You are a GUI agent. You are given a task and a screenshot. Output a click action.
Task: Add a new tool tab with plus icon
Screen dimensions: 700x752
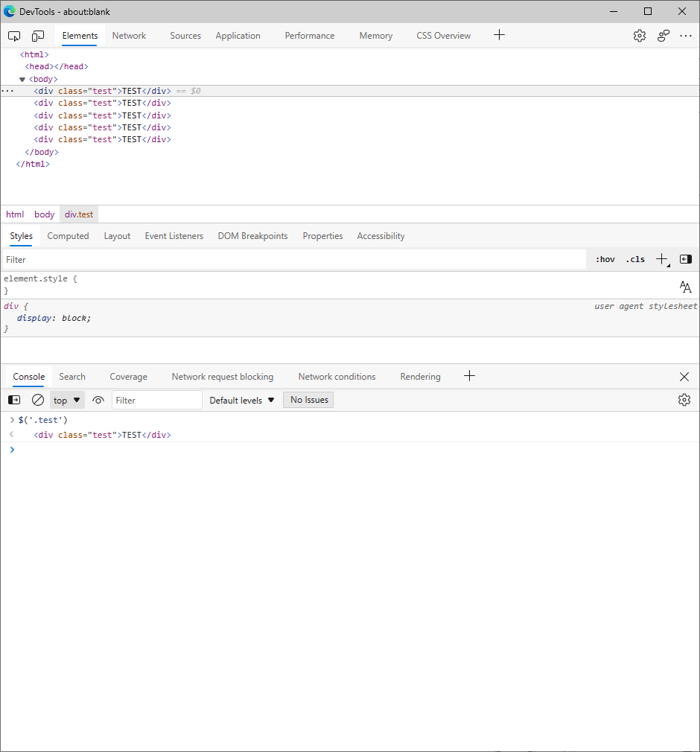pyautogui.click(x=499, y=35)
